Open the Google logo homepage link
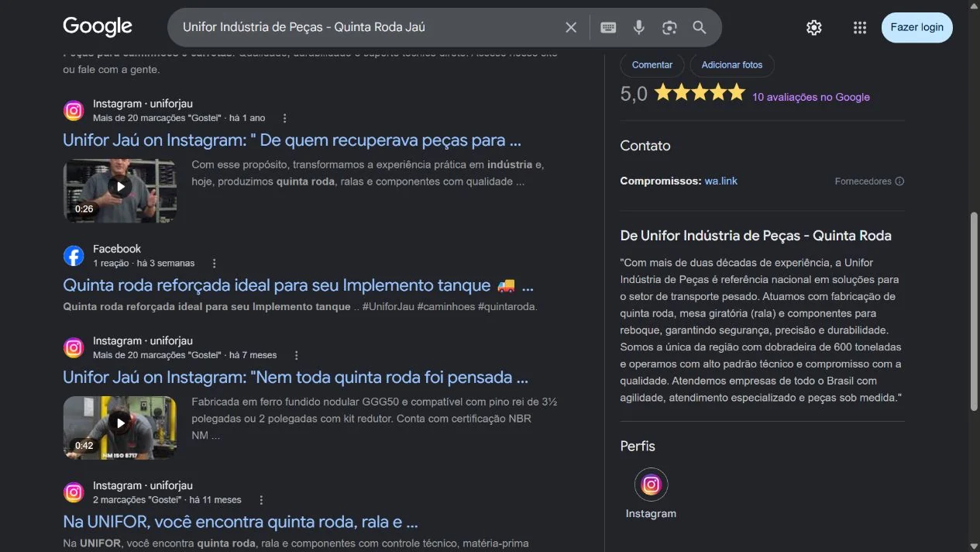Image resolution: width=980 pixels, height=552 pixels. click(x=98, y=27)
